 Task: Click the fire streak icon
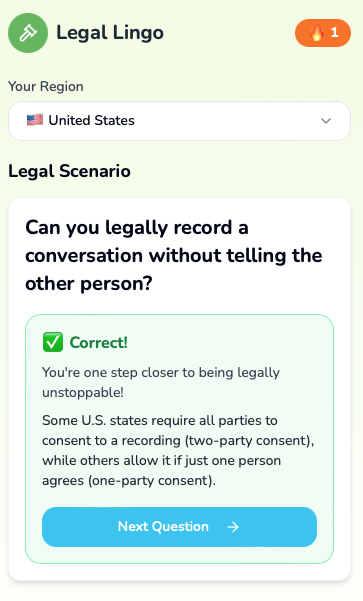316,33
